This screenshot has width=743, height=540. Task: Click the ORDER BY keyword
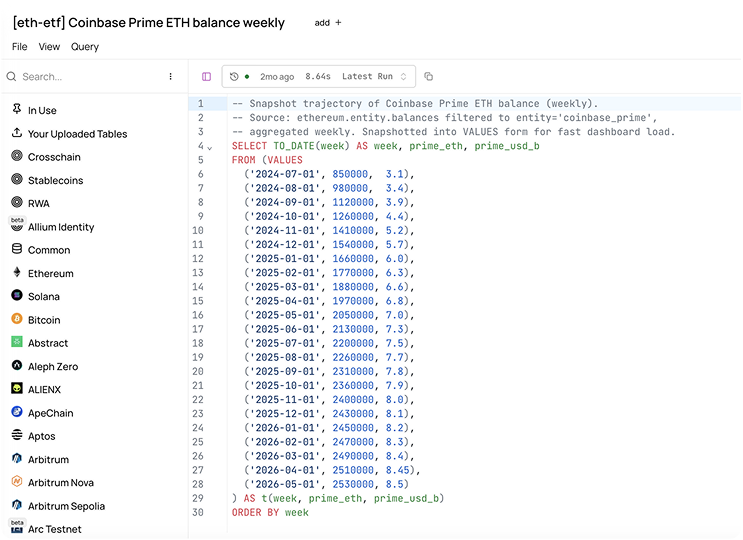[255, 512]
